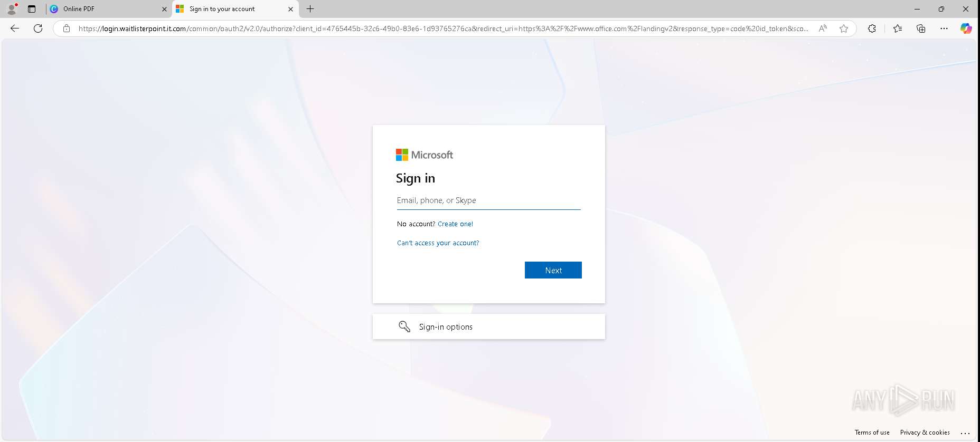Open Can't access your account? link
980x442 pixels.
point(438,243)
